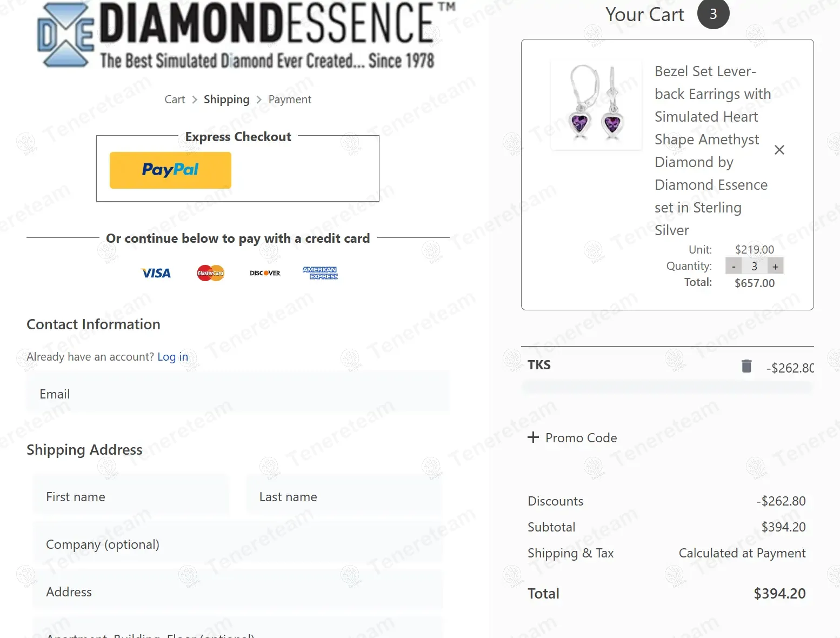Screen dimensions: 840x638
Task: Pay with the PayPal express button
Action: (x=170, y=170)
